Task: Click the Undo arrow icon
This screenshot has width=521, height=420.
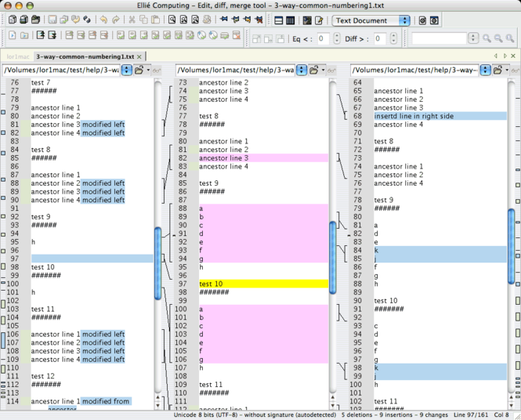Action: pyautogui.click(x=103, y=20)
